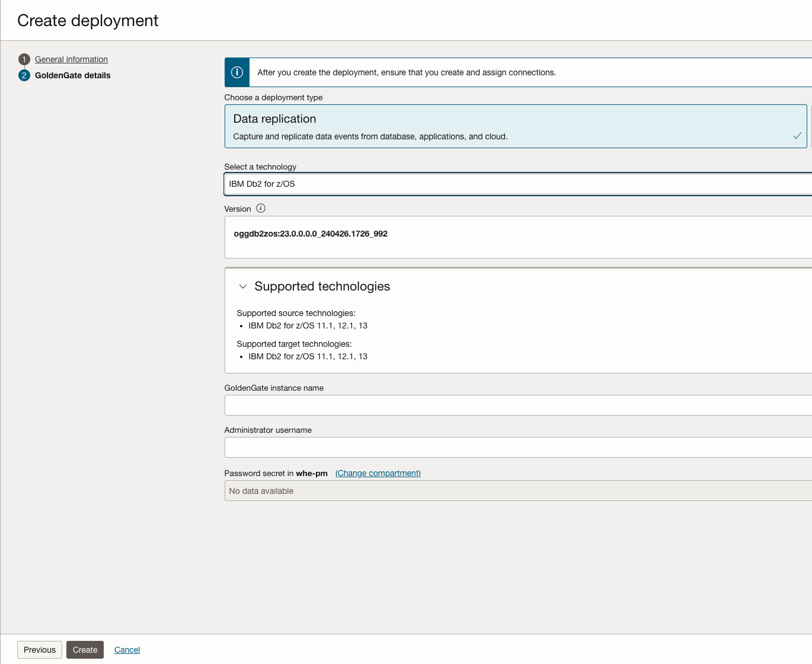The image size is (812, 664).
Task: Click the checkmark on Data replication card
Action: point(797,136)
